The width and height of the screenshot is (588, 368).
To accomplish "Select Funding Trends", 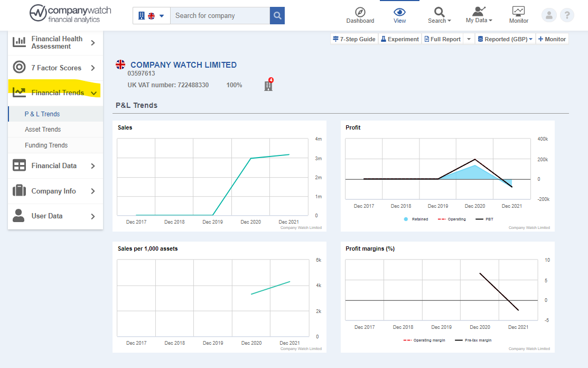I will pos(55,145).
